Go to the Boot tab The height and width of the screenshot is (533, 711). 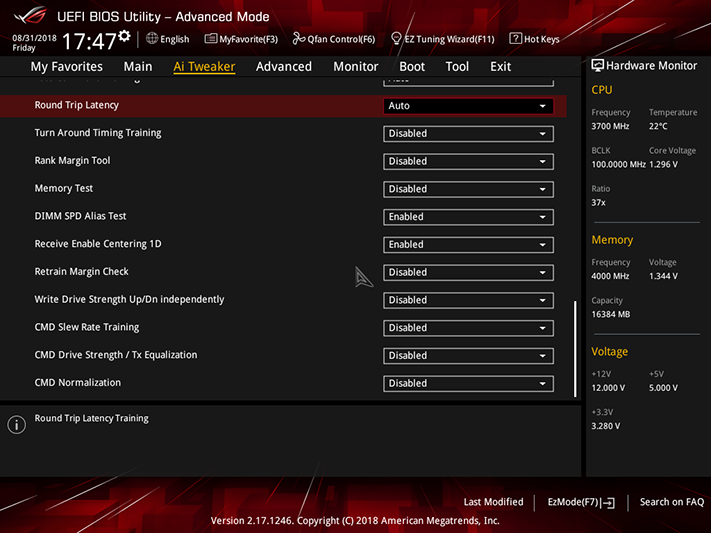412,67
